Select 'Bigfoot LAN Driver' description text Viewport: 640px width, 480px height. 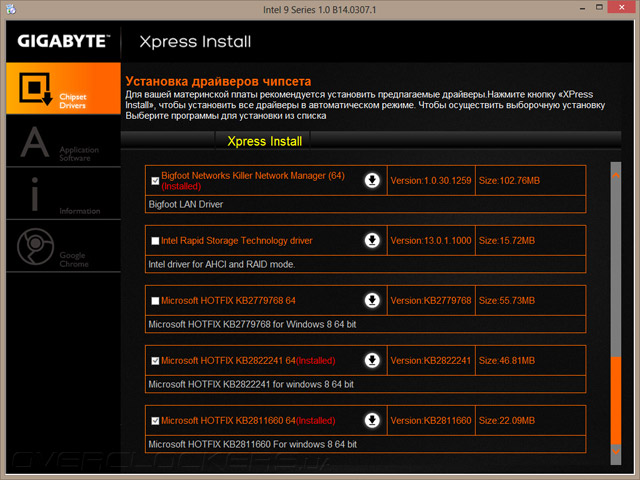point(186,204)
